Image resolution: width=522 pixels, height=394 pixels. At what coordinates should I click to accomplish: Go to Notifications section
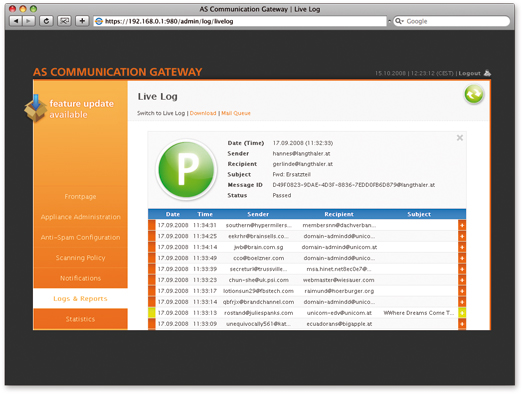pyautogui.click(x=80, y=278)
